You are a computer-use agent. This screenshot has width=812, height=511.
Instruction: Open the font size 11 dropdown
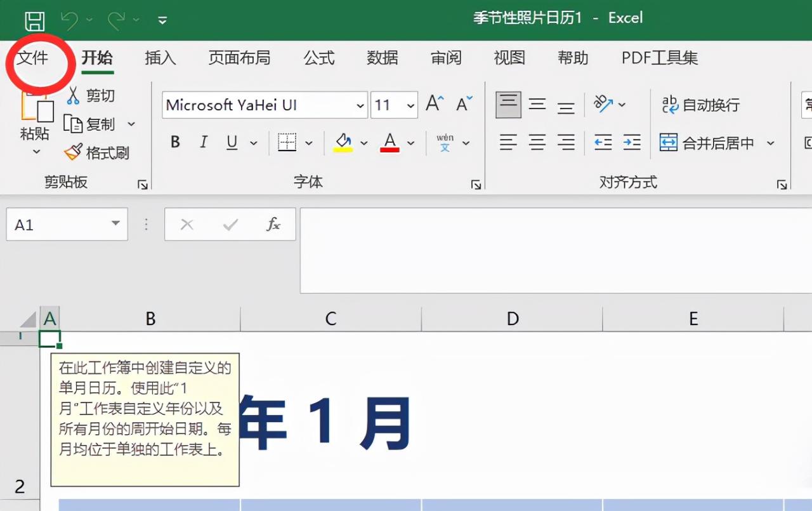tap(412, 105)
